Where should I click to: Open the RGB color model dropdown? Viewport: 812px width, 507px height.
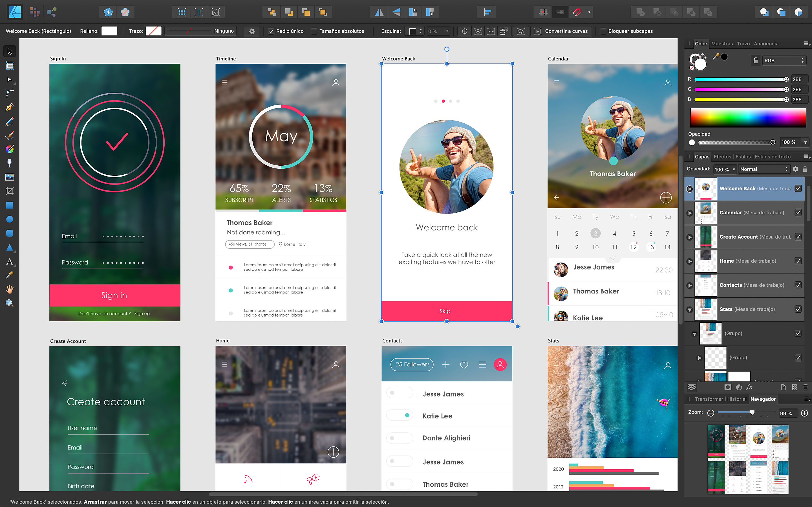pos(784,60)
